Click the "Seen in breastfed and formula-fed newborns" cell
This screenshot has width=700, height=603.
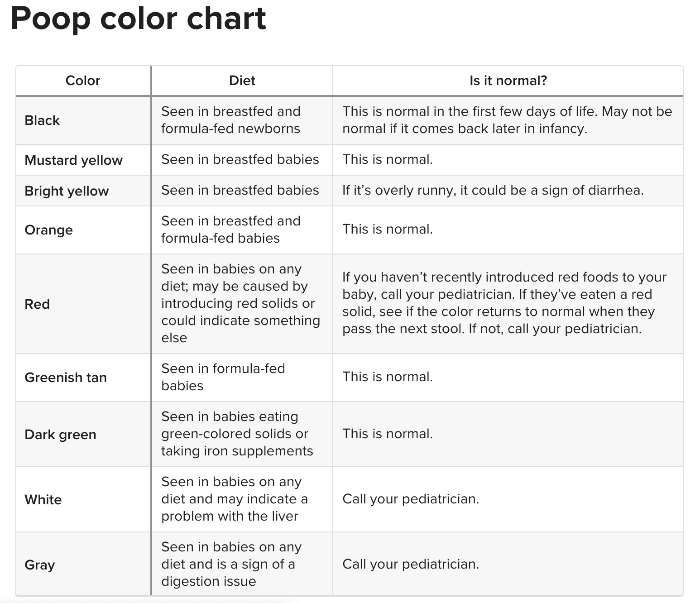pyautogui.click(x=230, y=120)
